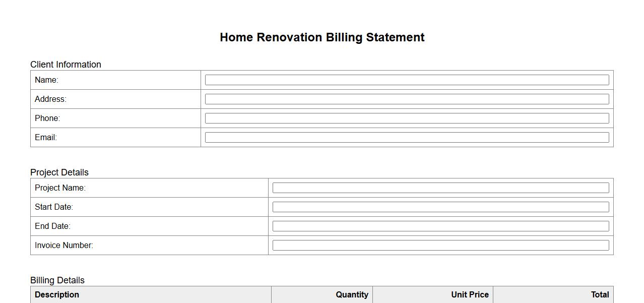Click the Home Renovation Billing Statement title
644x303 pixels.
tap(322, 37)
